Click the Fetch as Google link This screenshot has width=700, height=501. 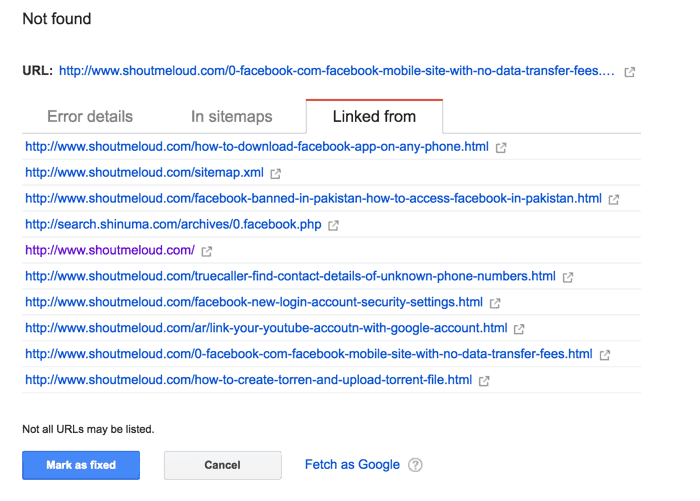tap(352, 465)
